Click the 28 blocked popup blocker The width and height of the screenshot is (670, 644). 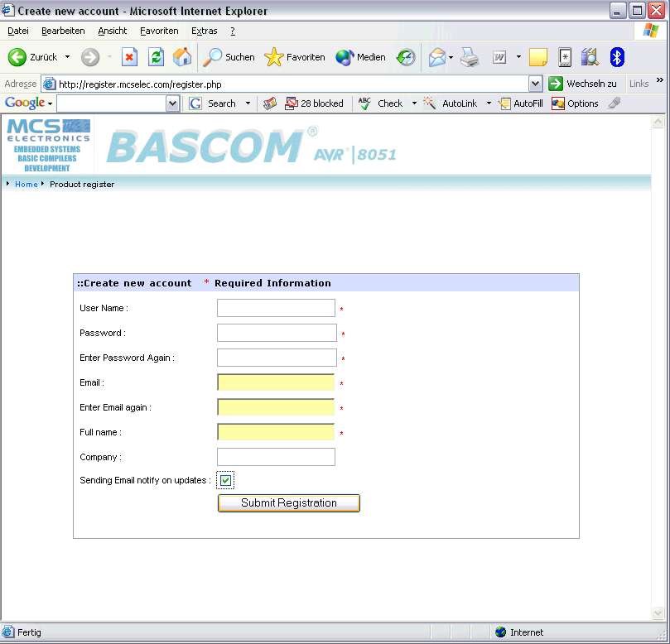click(314, 103)
